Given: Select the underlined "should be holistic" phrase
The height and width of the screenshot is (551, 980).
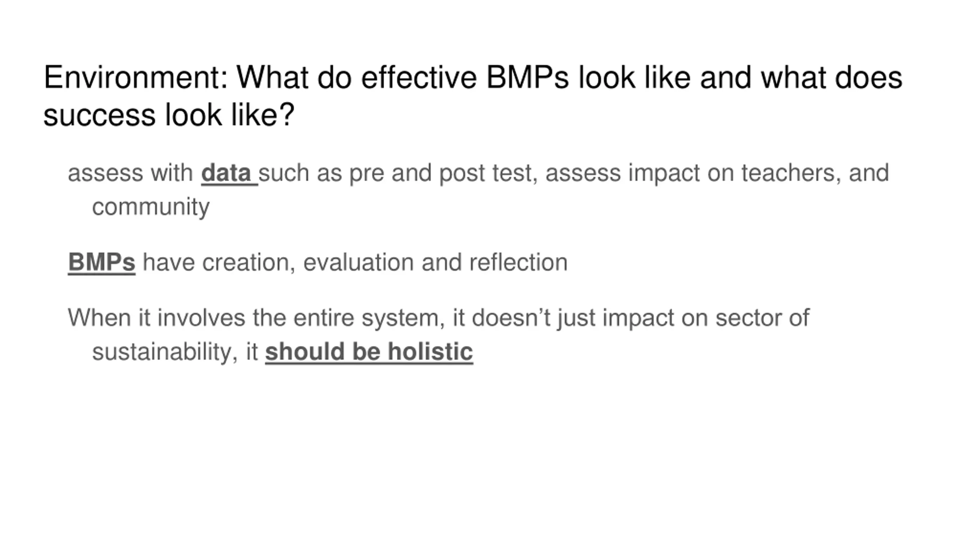Looking at the screenshot, I should pyautogui.click(x=369, y=352).
